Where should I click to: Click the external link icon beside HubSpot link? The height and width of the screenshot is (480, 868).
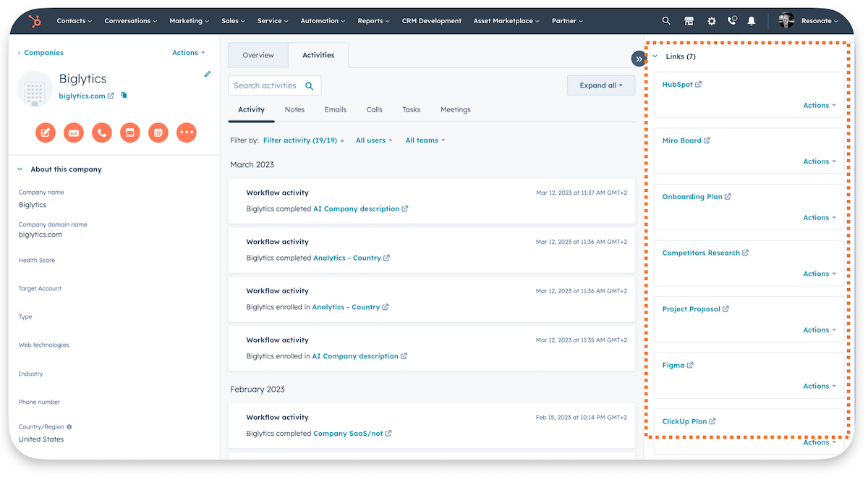coord(699,85)
